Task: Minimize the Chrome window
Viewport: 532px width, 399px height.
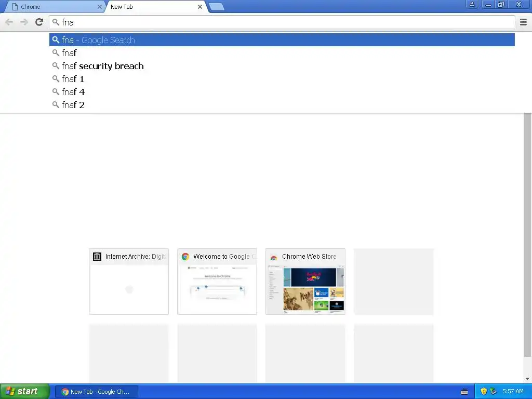Action: [x=488, y=4]
